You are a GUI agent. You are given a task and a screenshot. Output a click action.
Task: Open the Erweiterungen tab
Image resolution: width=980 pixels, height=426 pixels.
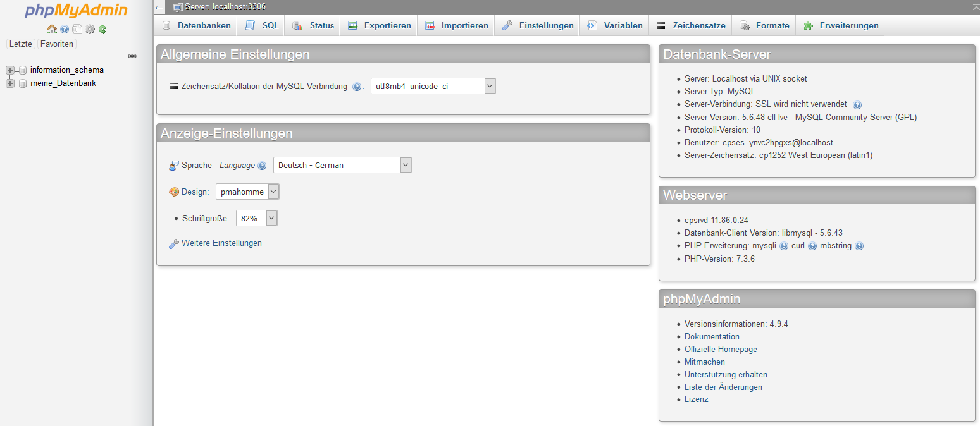coord(841,26)
